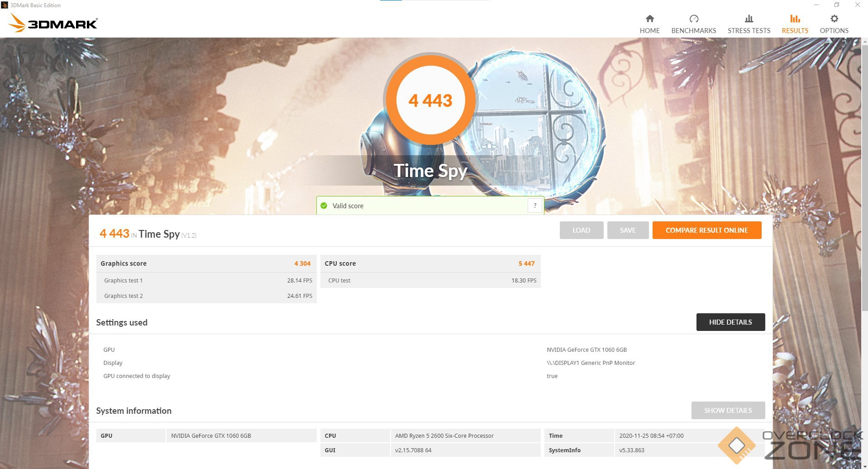
Task: Restore down the 3DMark window
Action: click(837, 5)
